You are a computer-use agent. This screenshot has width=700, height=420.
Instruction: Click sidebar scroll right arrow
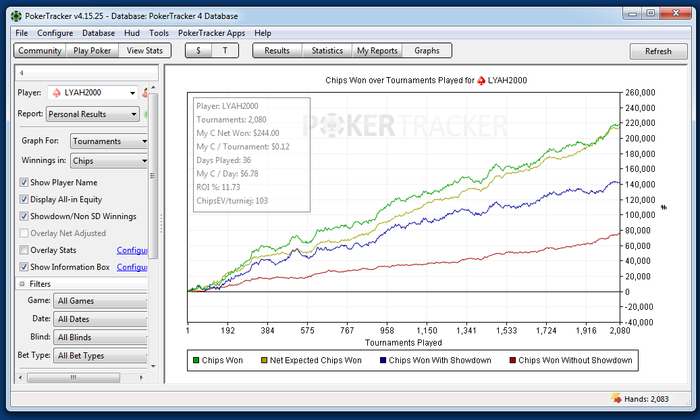[x=141, y=378]
